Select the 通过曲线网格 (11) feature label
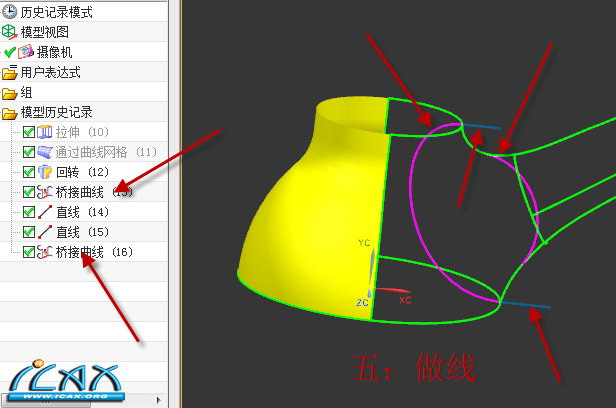The image size is (616, 408). (106, 152)
